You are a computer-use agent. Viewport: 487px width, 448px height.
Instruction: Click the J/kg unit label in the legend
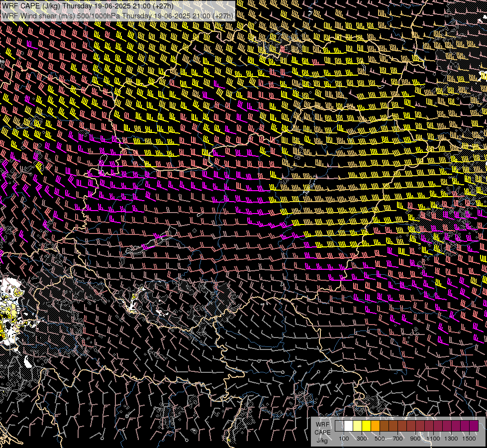pyautogui.click(x=322, y=441)
